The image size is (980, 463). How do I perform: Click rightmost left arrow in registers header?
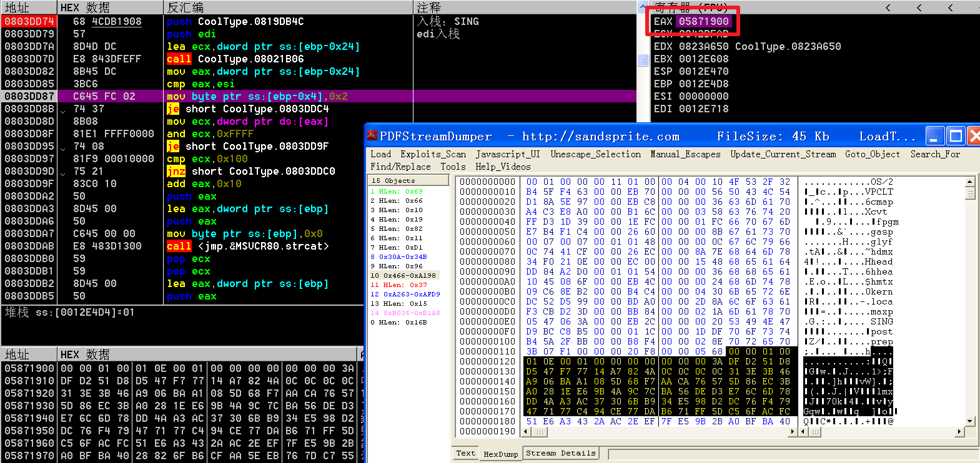pyautogui.click(x=950, y=7)
